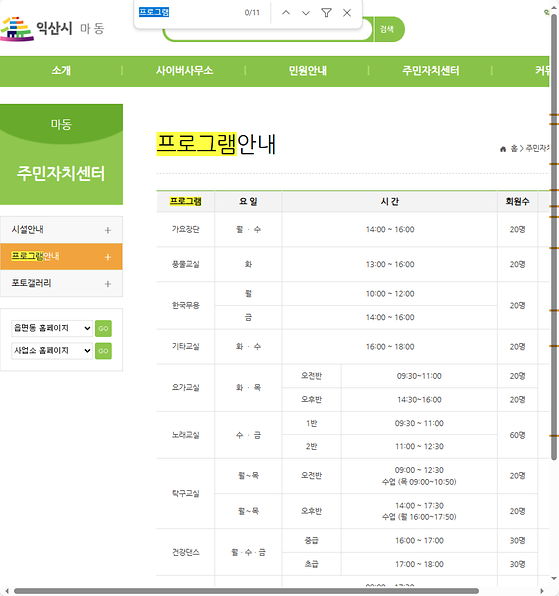Click the 노래교실 program cell
The image size is (559, 596).
[185, 435]
